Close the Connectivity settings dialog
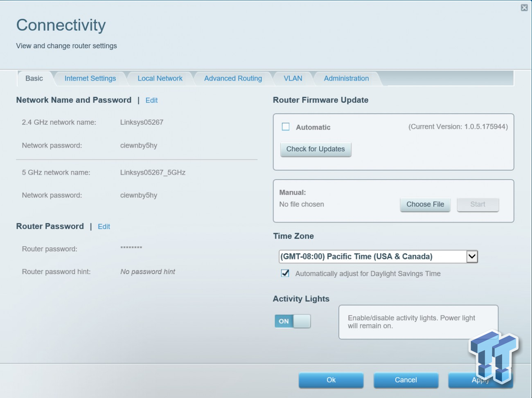Screen dimensions: 532x398 [x=524, y=7]
